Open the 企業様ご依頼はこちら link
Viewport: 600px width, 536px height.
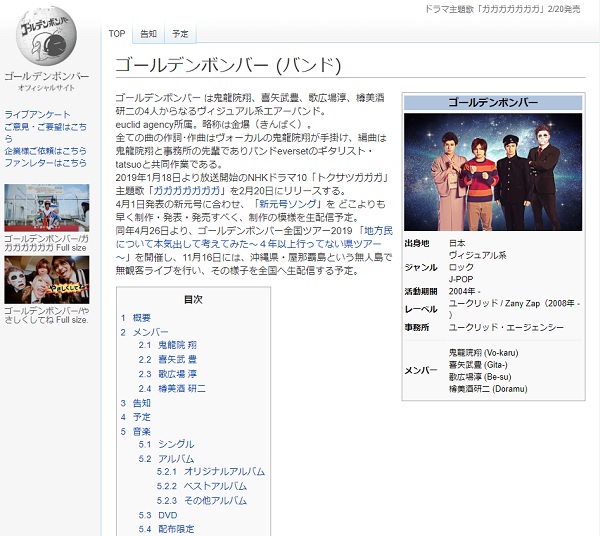point(45,151)
